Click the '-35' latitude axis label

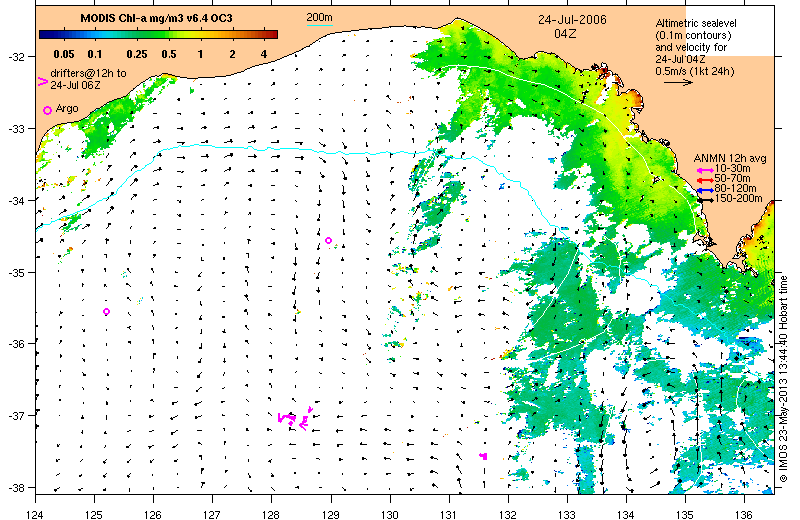click(x=15, y=273)
